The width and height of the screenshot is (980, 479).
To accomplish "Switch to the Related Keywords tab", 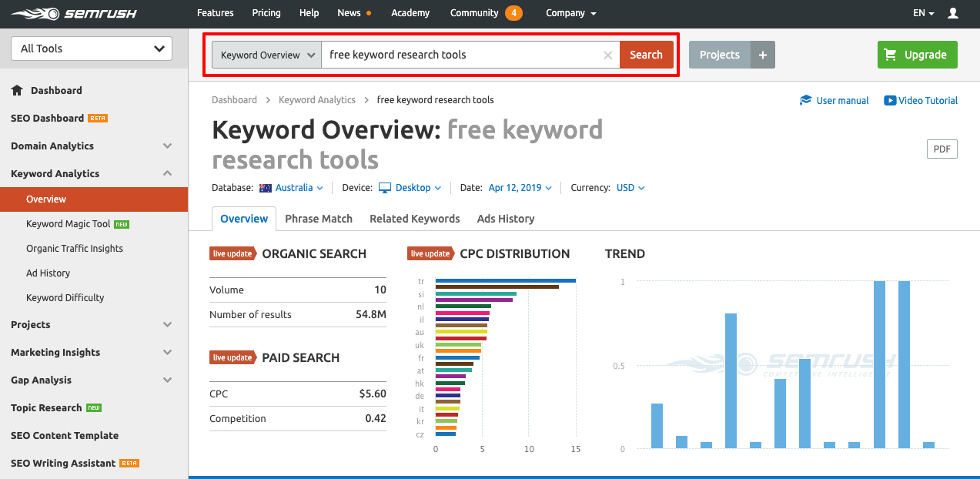I will coord(415,219).
